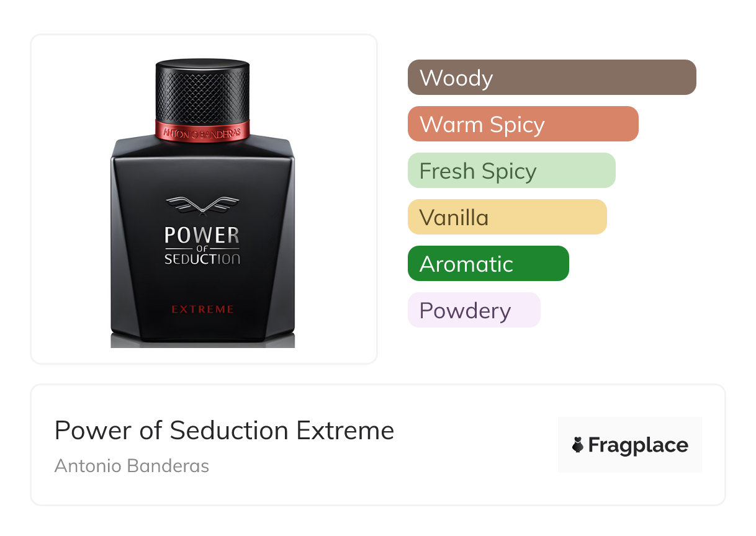Click the red EXTREME text on bottle
Image resolution: width=756 pixels, height=536 pixels.
click(202, 309)
